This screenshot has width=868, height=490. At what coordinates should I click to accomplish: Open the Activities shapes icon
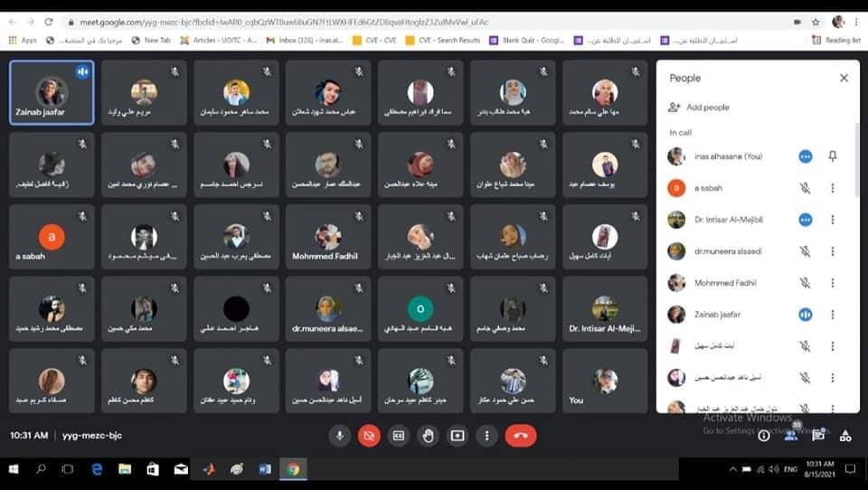845,436
